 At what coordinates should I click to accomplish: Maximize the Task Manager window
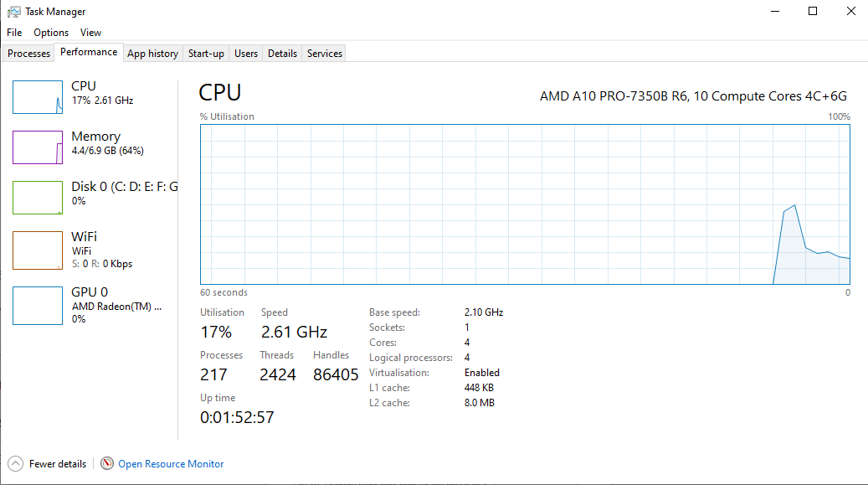coord(812,12)
